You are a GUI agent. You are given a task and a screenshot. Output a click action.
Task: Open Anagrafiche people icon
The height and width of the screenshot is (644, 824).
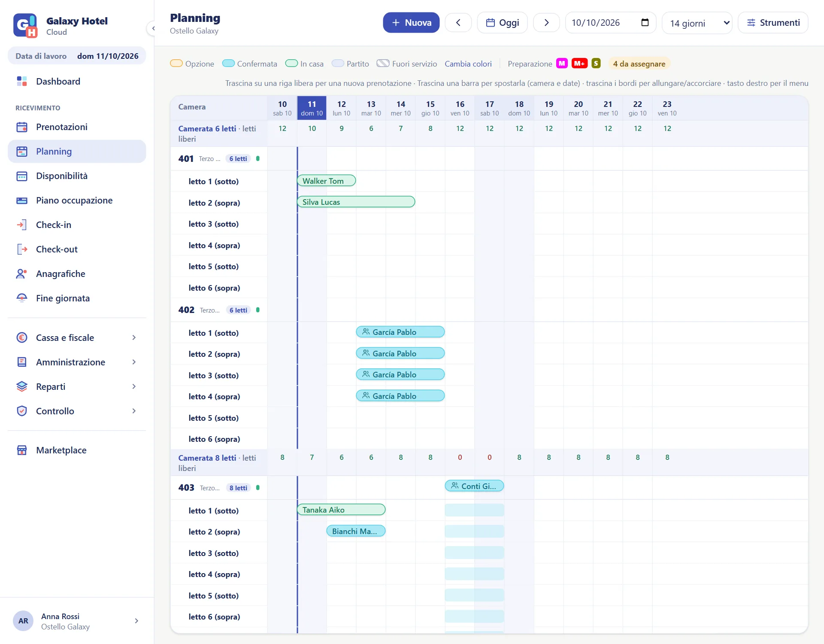click(x=22, y=273)
